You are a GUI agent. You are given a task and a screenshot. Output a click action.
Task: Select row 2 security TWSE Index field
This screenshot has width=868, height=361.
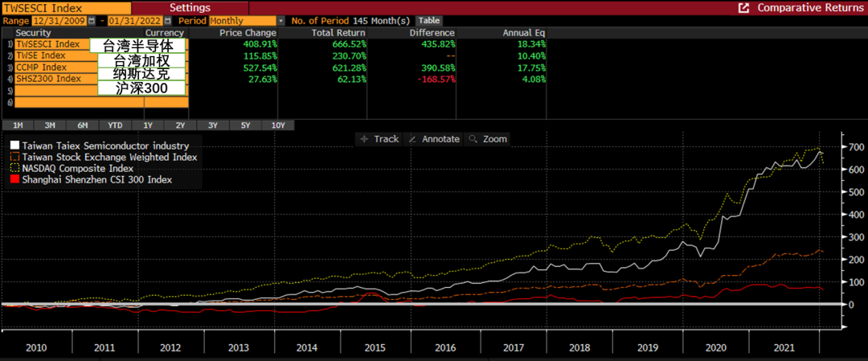pyautogui.click(x=56, y=56)
